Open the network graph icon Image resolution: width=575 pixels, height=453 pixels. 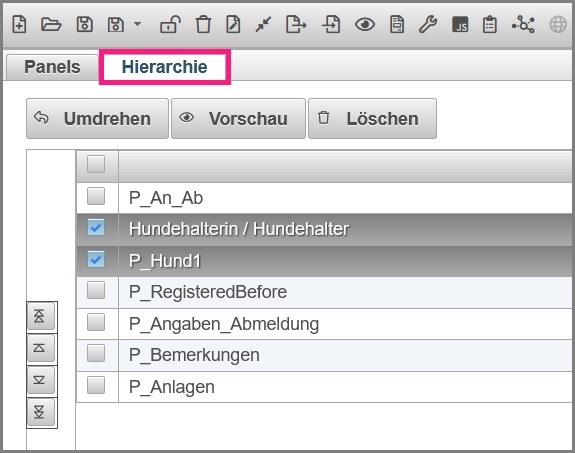[523, 25]
